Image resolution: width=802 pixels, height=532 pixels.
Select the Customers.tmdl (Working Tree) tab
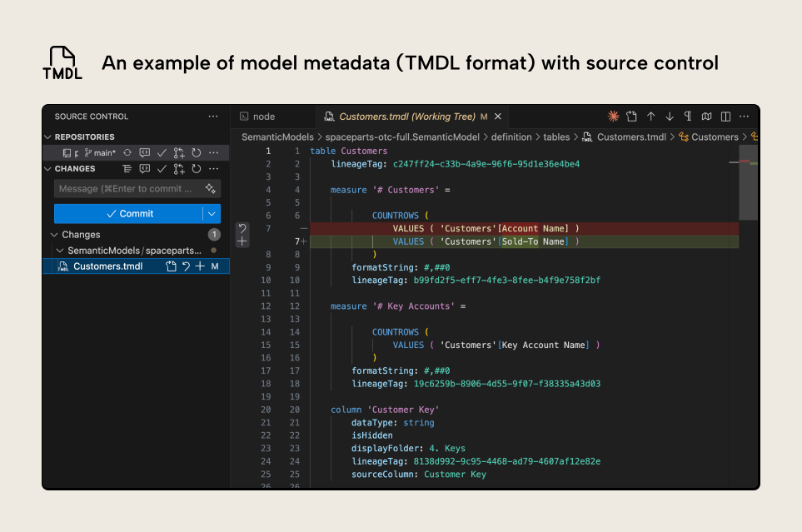408,117
